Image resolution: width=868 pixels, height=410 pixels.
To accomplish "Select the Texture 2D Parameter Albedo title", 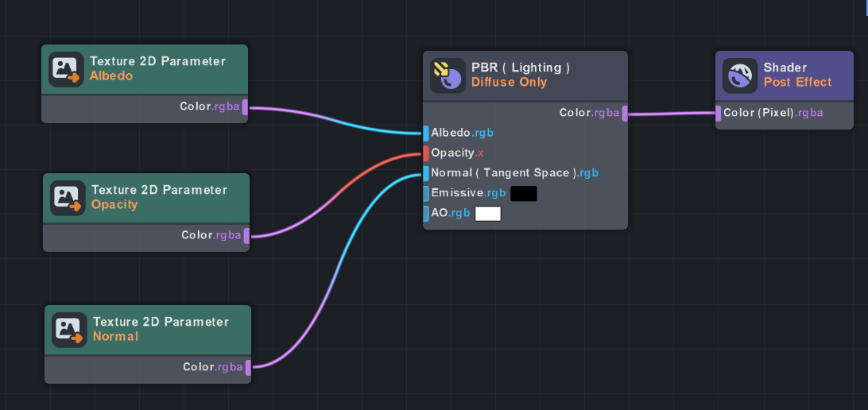I will [x=157, y=61].
